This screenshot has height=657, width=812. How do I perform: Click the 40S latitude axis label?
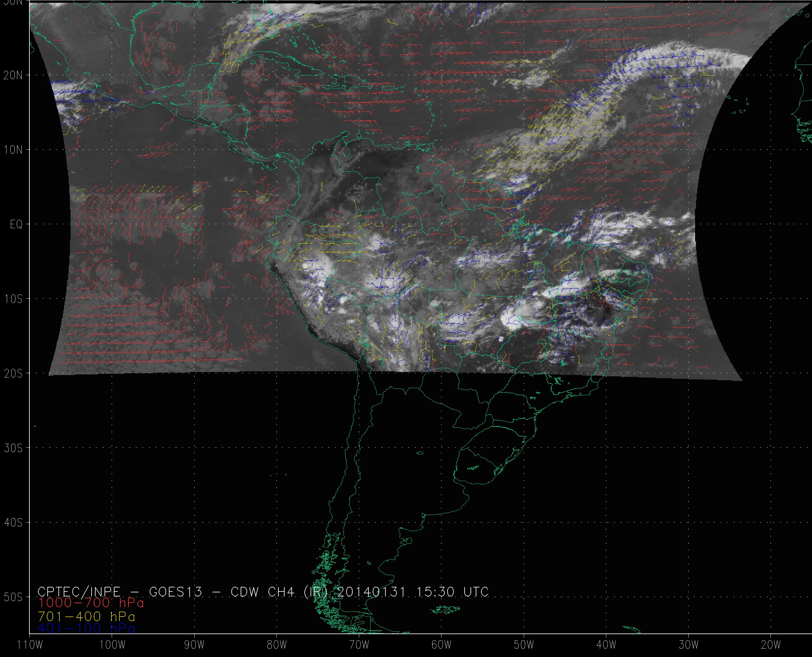point(13,523)
